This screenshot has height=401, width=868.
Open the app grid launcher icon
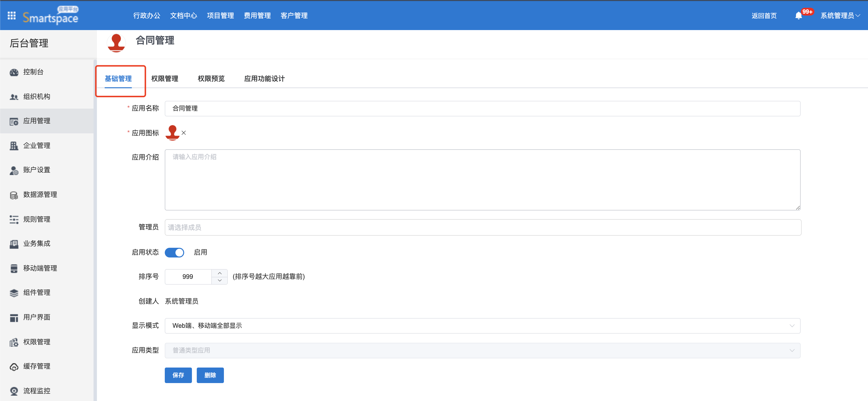tap(11, 16)
